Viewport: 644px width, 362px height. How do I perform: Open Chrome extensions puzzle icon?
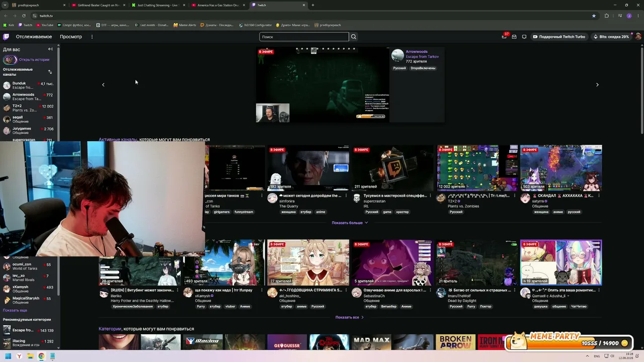point(606,16)
